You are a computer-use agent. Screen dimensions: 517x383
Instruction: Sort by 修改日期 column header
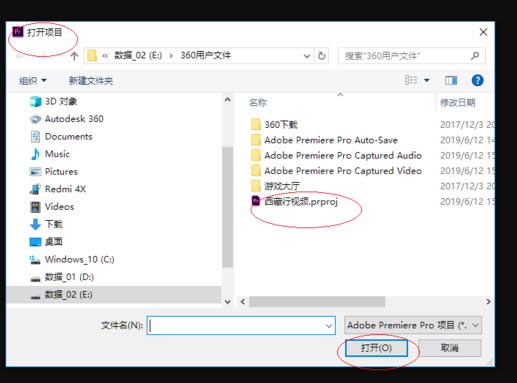[458, 103]
